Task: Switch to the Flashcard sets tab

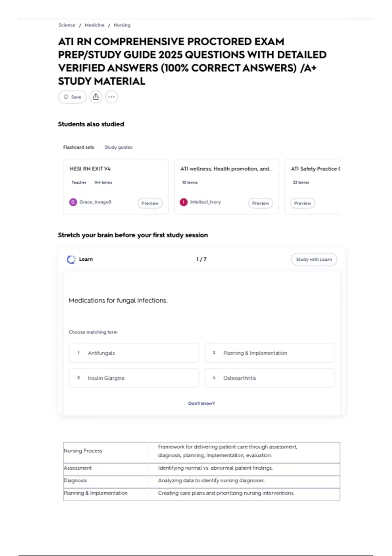Action: (x=78, y=147)
